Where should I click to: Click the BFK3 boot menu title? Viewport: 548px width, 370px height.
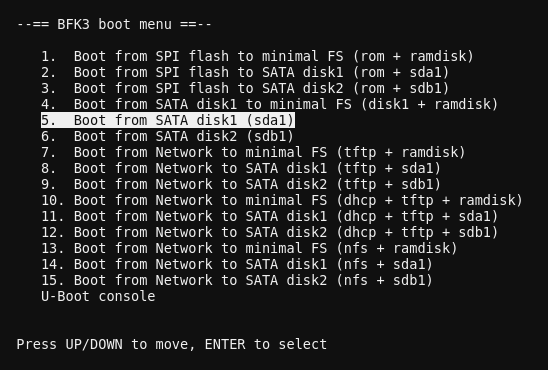[x=114, y=24]
